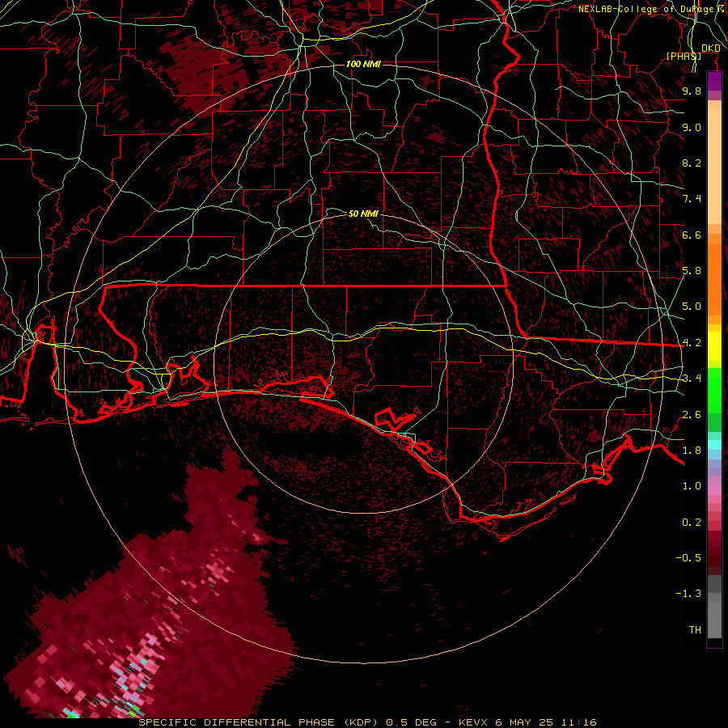This screenshot has width=728, height=728.
Task: Click the 0.5 DEG elevation text in caption
Action: 412,722
